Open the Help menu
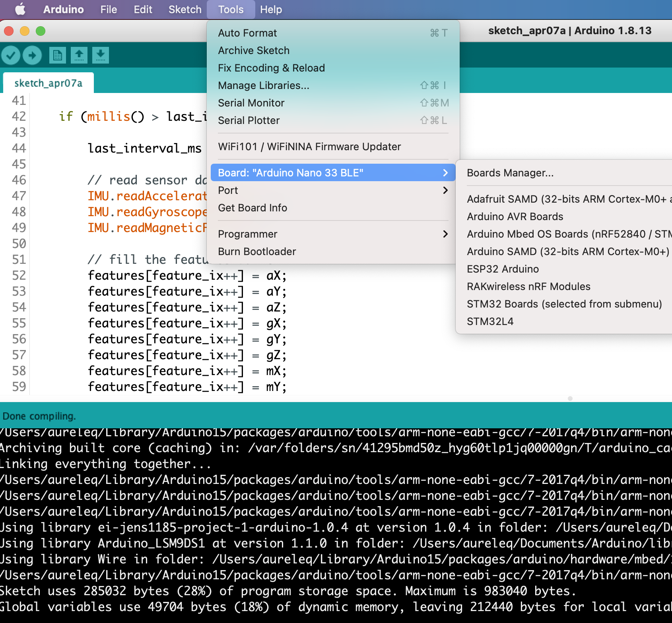This screenshot has height=623, width=672. 271,10
